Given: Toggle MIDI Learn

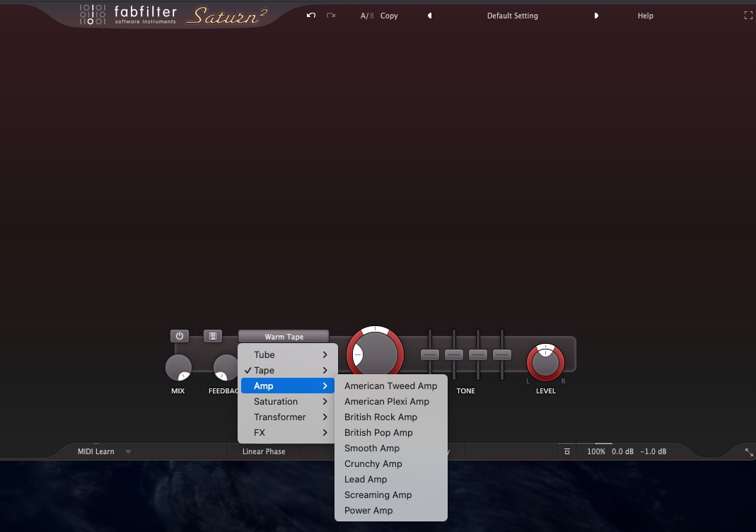Looking at the screenshot, I should coord(96,451).
